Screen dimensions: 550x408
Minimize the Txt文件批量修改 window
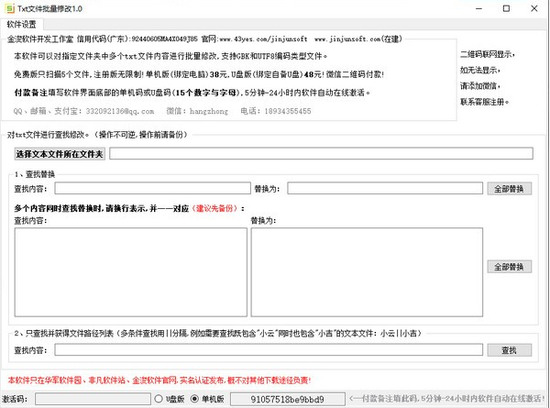coord(479,8)
